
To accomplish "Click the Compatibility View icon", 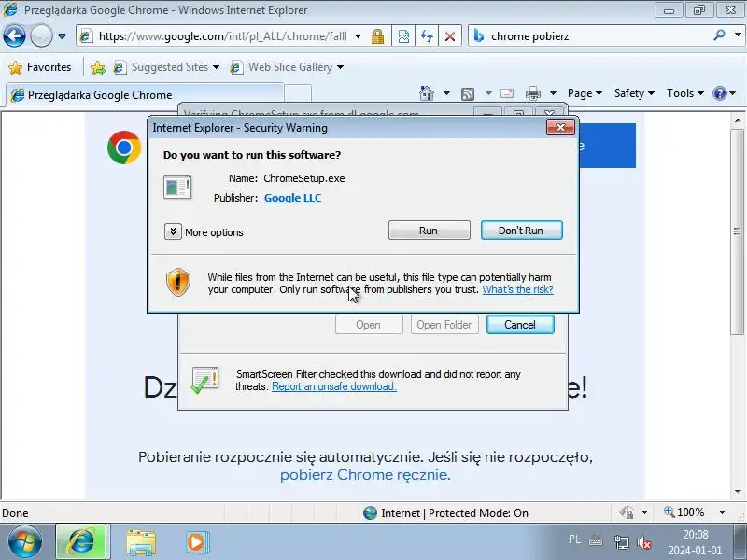I will pos(403,36).
